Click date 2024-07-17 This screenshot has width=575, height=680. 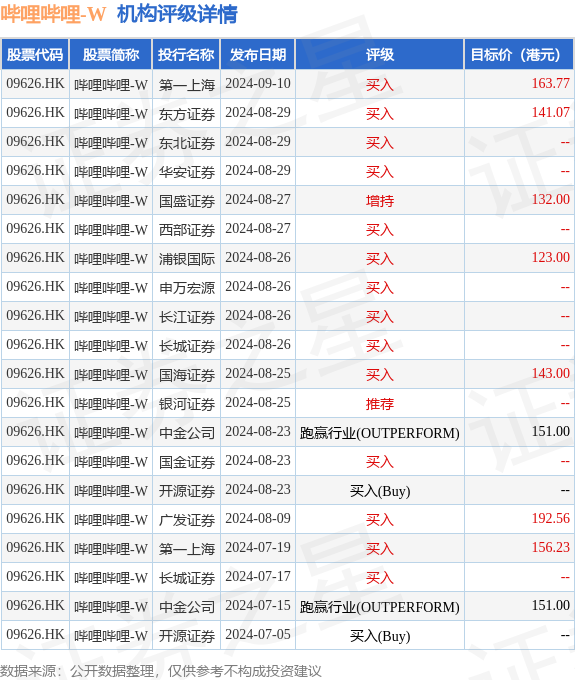258,576
